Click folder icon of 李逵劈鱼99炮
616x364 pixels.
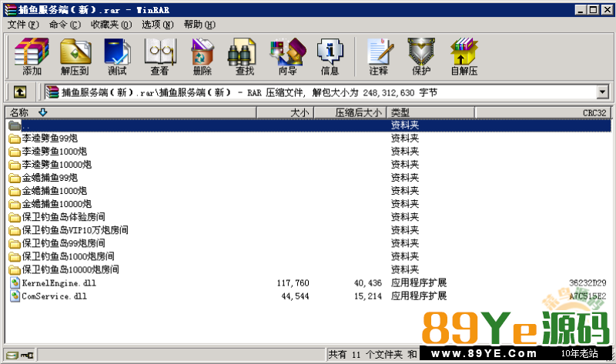click(x=15, y=139)
